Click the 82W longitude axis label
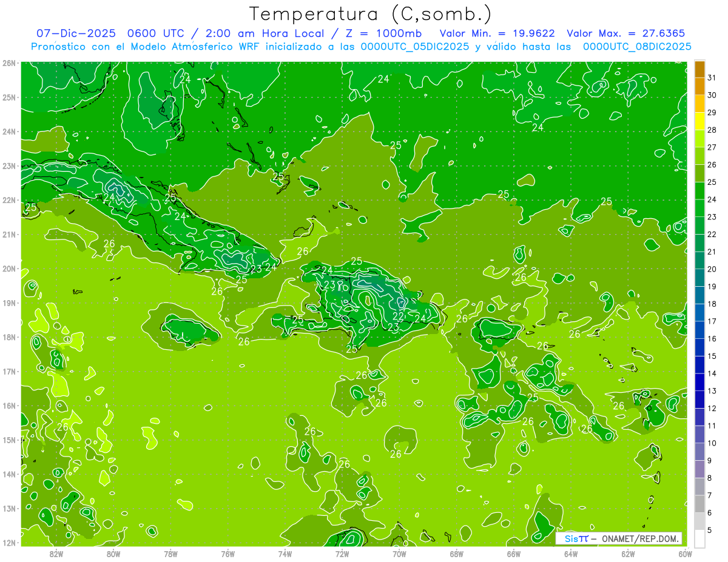This screenshot has width=728, height=562. (56, 554)
